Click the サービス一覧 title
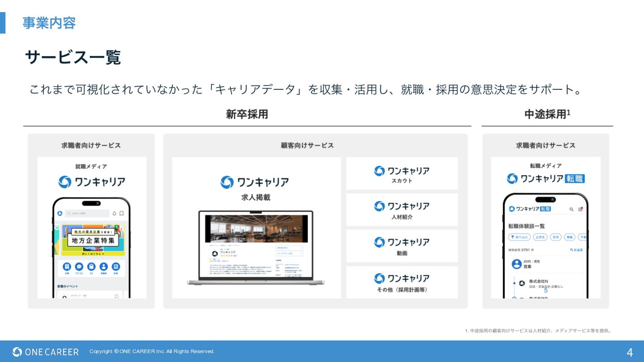644x362 pixels. [73, 57]
